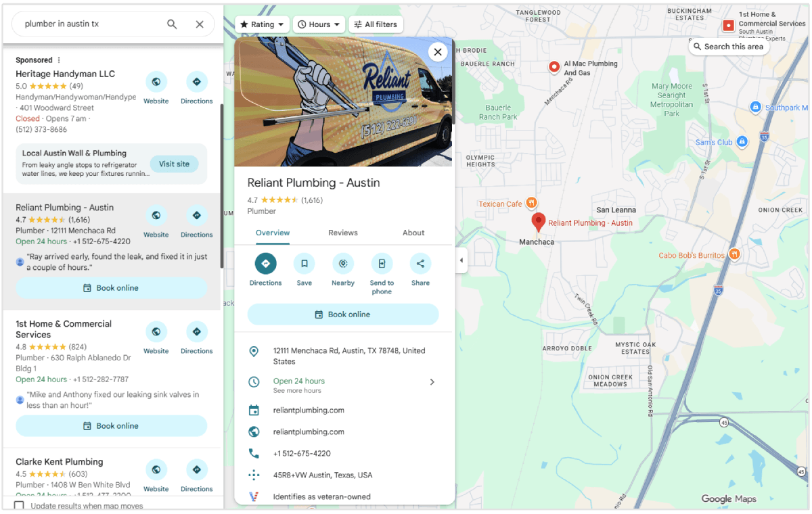Switch to the Reviews tab
Viewport: 812px width, 514px height.
click(x=343, y=233)
